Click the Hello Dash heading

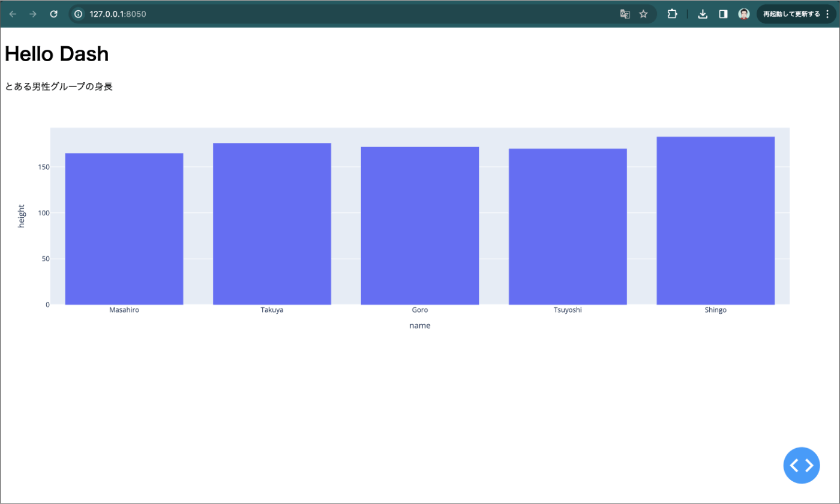click(57, 54)
